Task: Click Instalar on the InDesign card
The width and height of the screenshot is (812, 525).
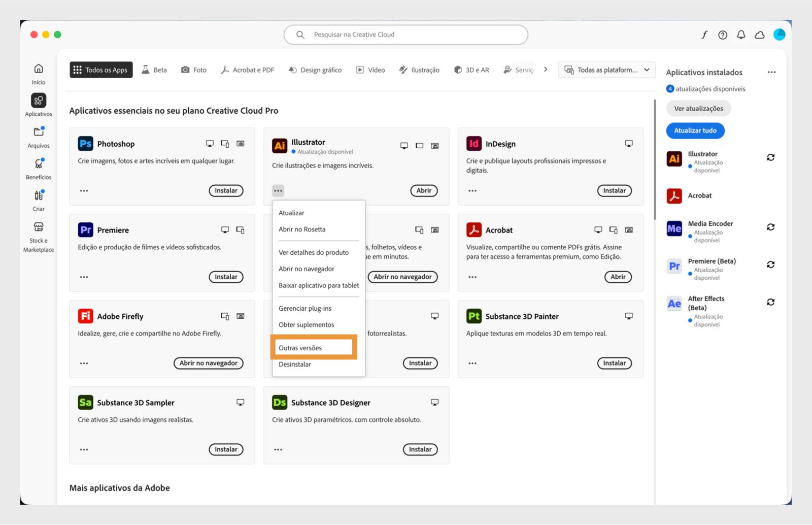Action: point(615,191)
